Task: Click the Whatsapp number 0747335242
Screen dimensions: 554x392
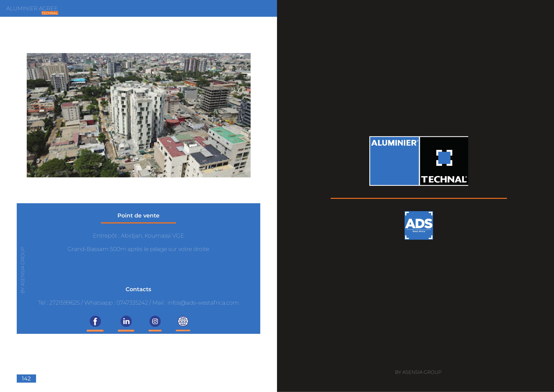Action: point(132,303)
